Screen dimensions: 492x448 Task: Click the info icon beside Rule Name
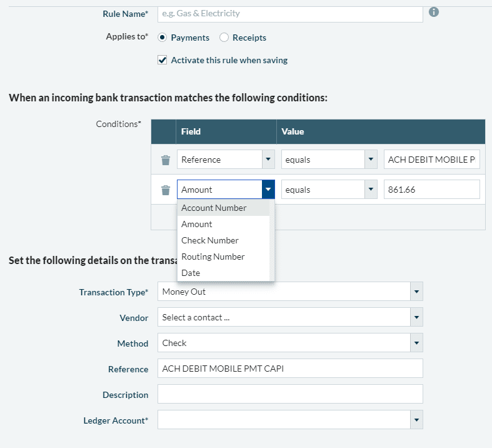[434, 13]
